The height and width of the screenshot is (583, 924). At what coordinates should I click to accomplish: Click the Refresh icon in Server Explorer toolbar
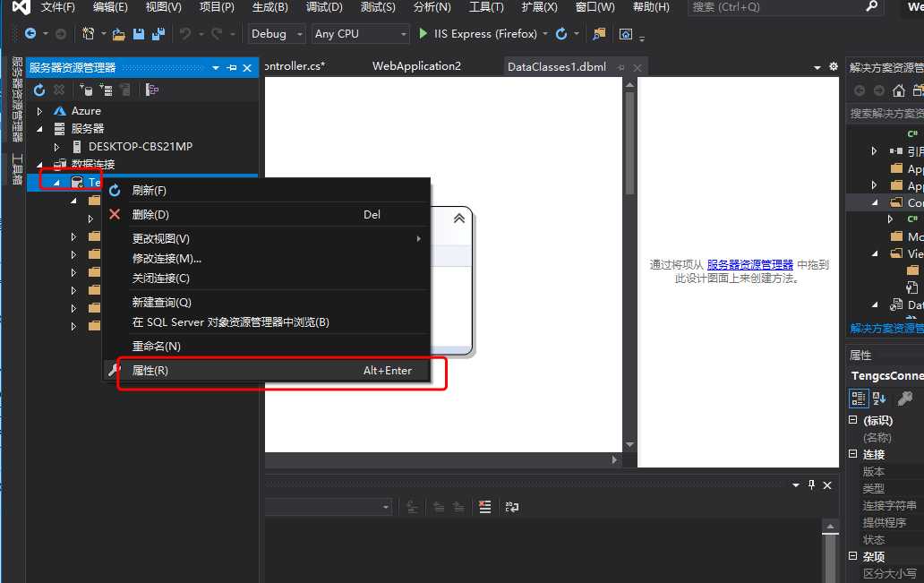click(38, 90)
